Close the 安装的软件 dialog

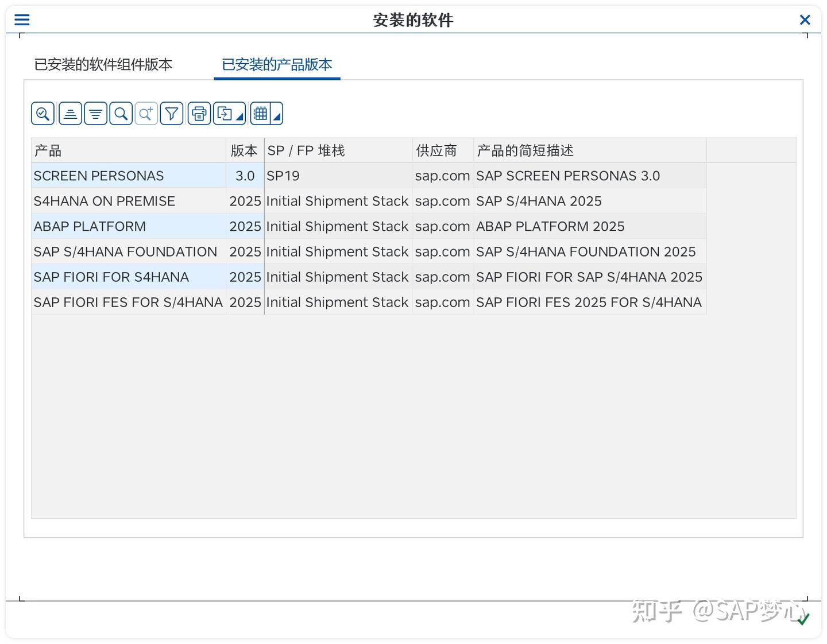point(805,20)
